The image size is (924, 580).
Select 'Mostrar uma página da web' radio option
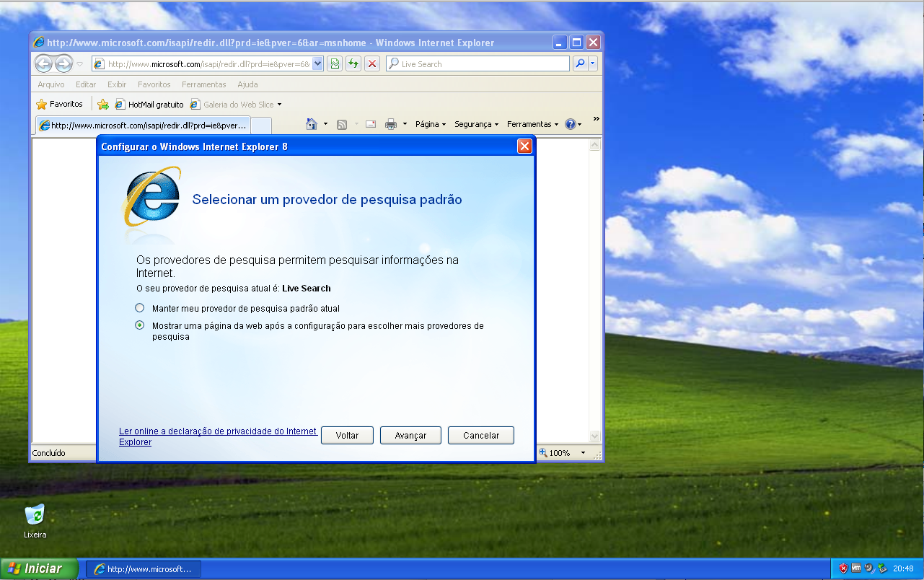pos(140,325)
